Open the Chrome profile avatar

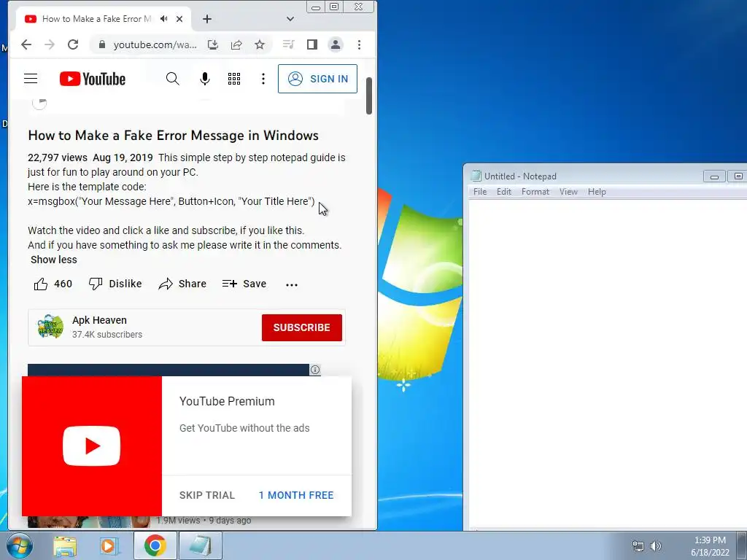[x=336, y=44]
